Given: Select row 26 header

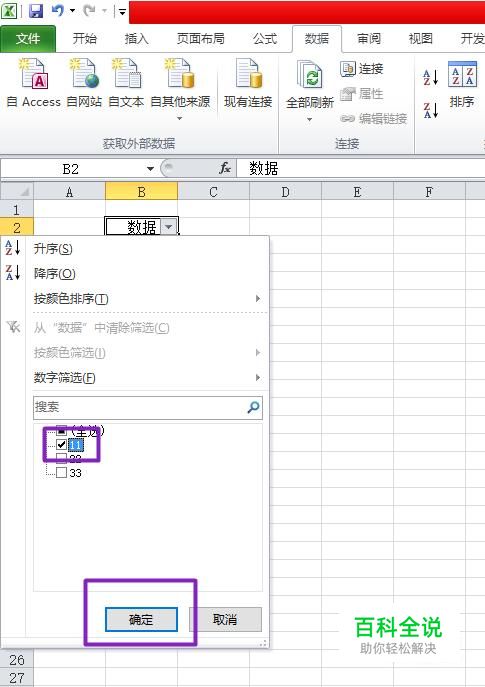Looking at the screenshot, I should pos(17,660).
